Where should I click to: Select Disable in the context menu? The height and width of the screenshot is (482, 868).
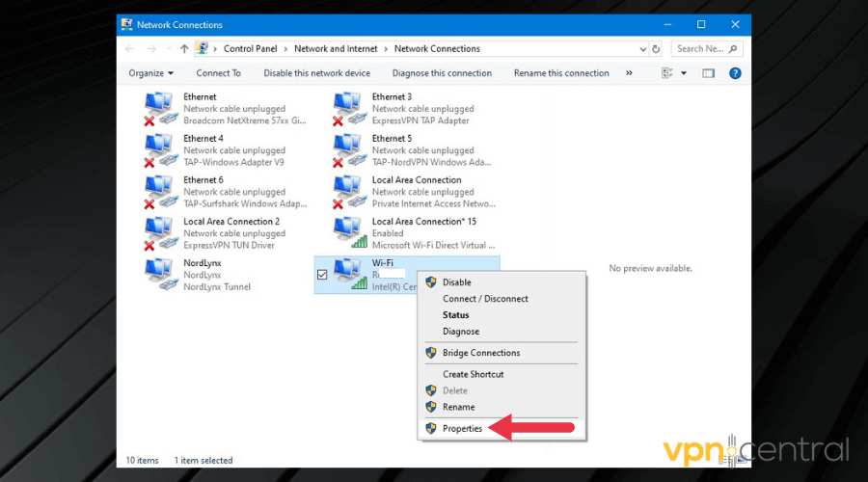[456, 282]
